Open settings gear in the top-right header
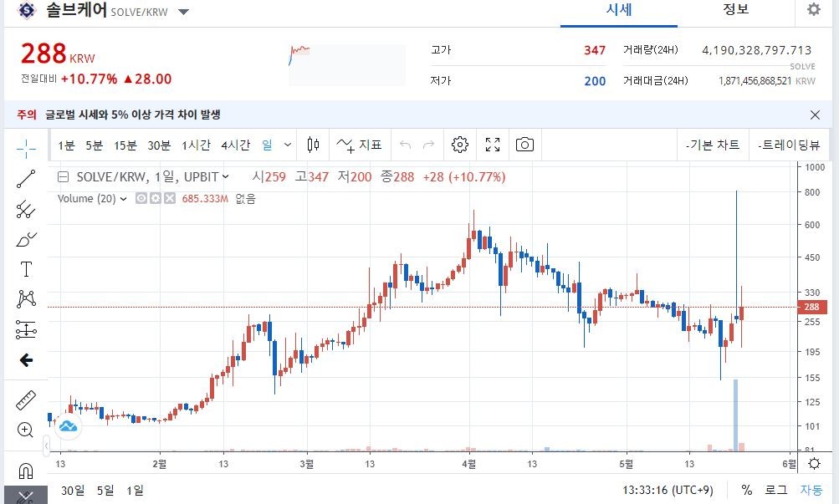 (814, 9)
